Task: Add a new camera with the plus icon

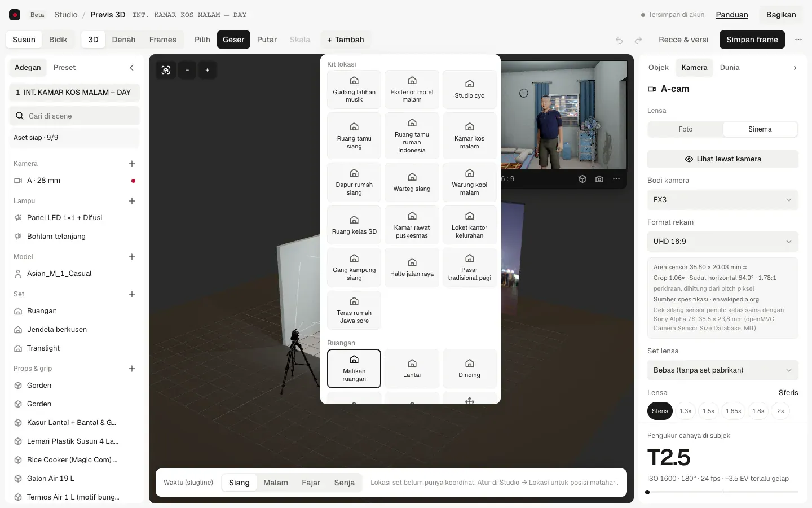Action: click(x=132, y=164)
